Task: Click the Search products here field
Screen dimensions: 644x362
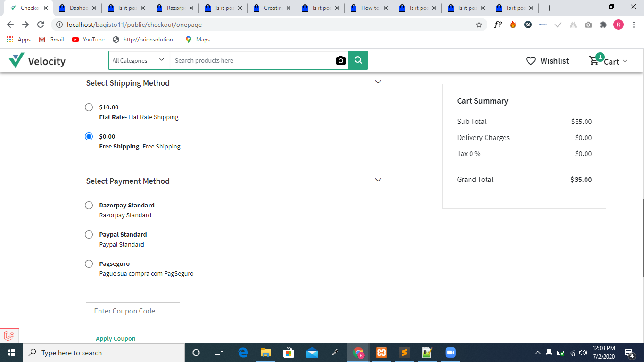Action: click(252, 60)
